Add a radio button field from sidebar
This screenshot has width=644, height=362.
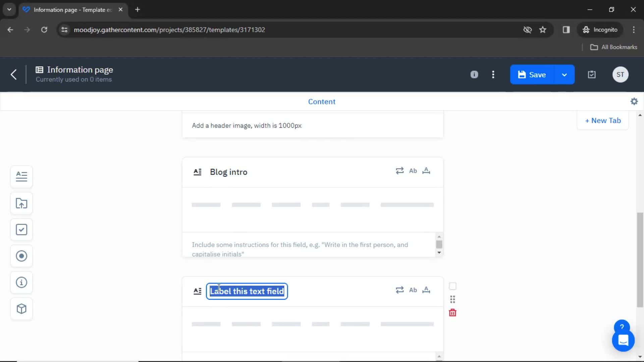[21, 256]
